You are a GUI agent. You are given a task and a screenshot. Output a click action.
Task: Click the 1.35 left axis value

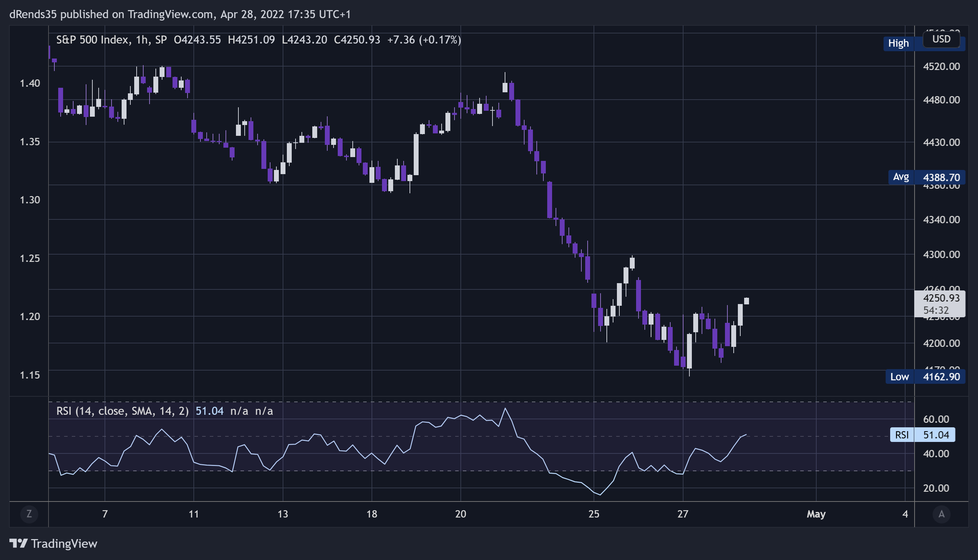(x=30, y=141)
